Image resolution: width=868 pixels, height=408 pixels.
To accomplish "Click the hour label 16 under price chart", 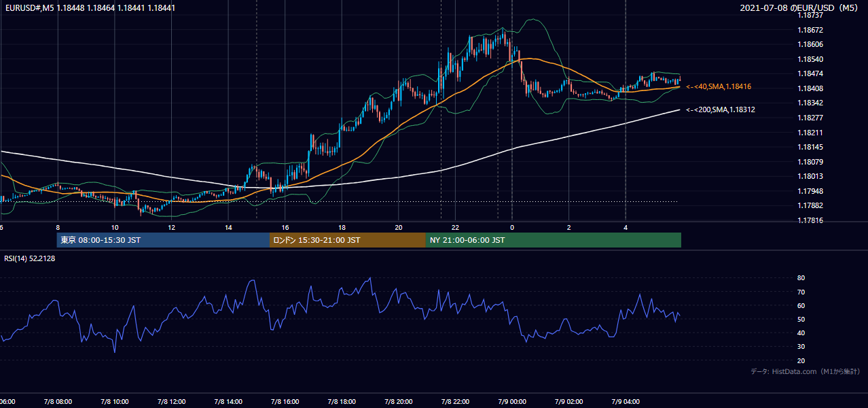I will (x=285, y=227).
